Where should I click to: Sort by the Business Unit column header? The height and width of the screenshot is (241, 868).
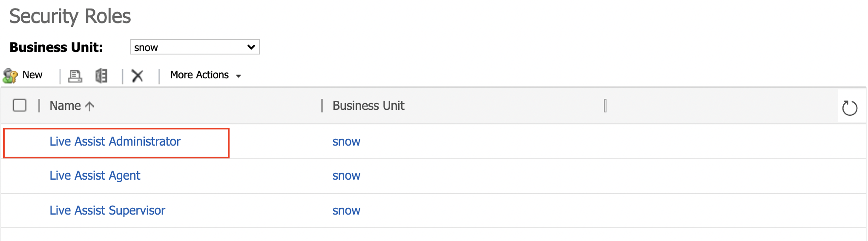[368, 106]
